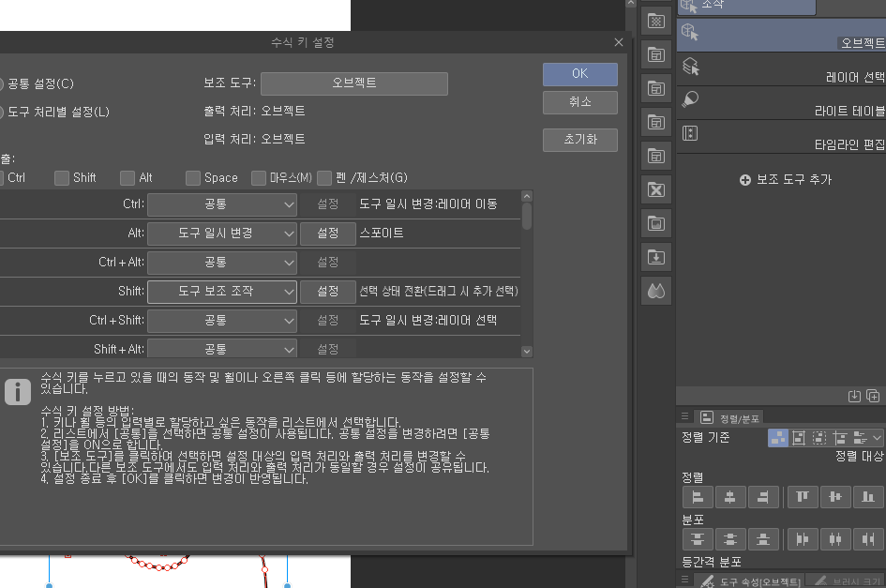The image size is (886, 588).
Task: Distribute objects by bottom edges
Action: point(763,539)
